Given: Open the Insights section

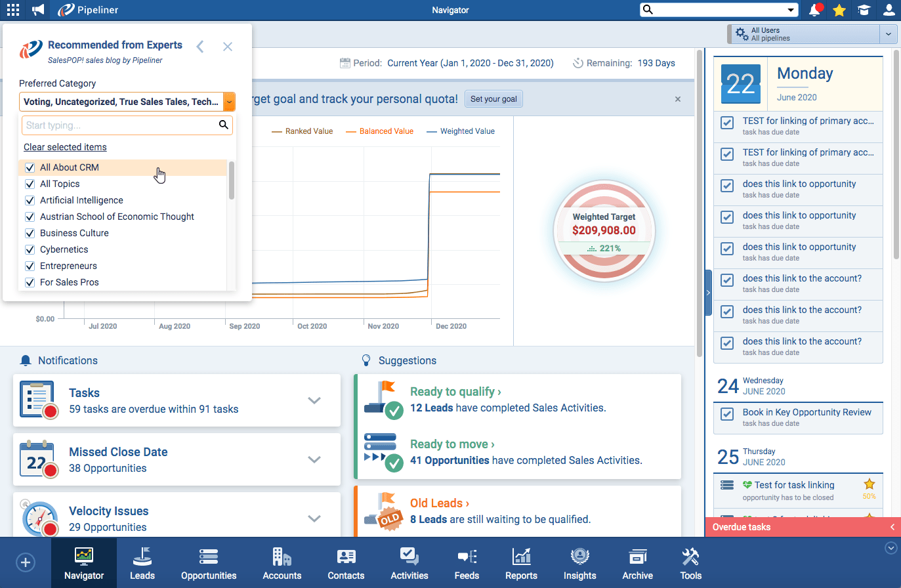Looking at the screenshot, I should pos(579,564).
